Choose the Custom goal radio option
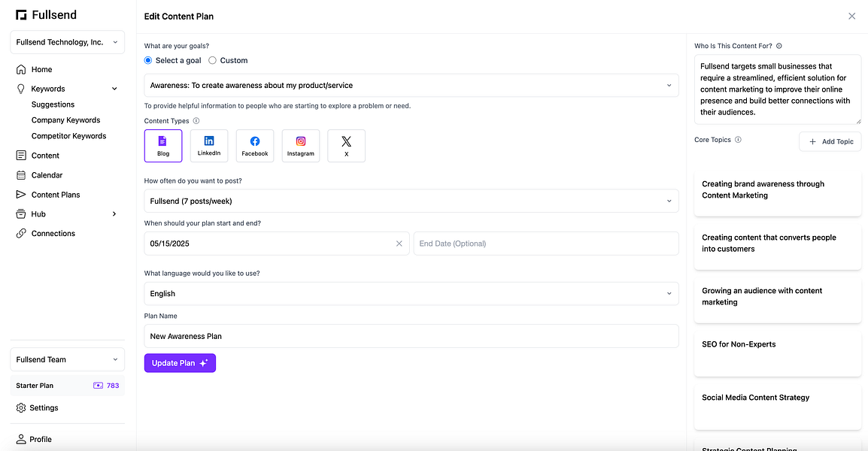Screen dimensions: 868x451 [x=212, y=60]
